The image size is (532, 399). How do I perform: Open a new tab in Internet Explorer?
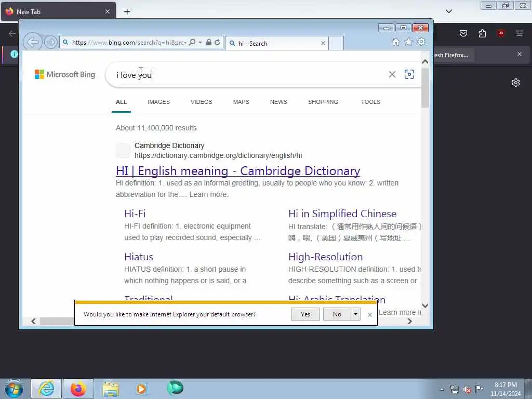(336, 43)
